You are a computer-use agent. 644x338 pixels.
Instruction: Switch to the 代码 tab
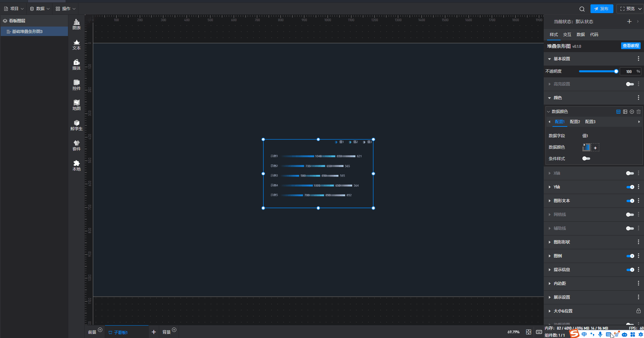[594, 35]
